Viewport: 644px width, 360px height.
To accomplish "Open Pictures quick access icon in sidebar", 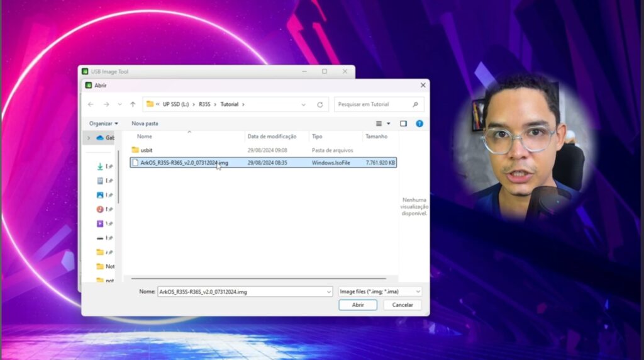I will tap(100, 195).
